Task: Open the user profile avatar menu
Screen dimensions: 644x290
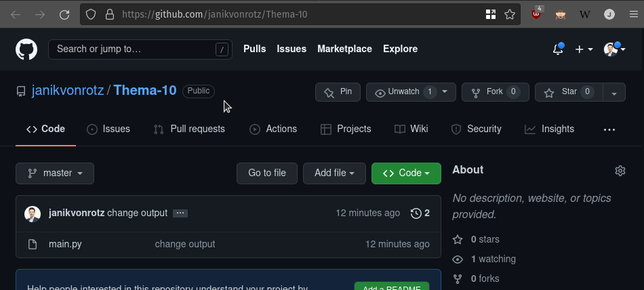Action: (x=614, y=49)
